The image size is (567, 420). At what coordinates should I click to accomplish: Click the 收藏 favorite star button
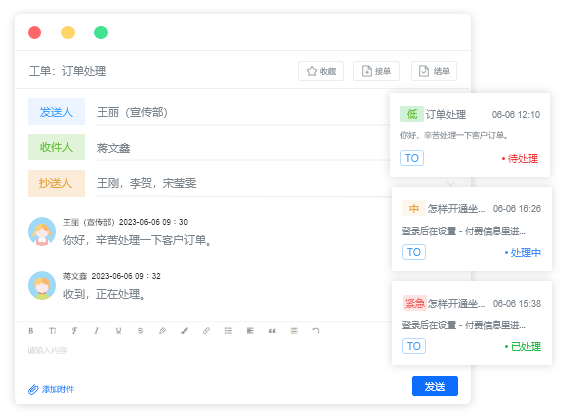tap(321, 71)
